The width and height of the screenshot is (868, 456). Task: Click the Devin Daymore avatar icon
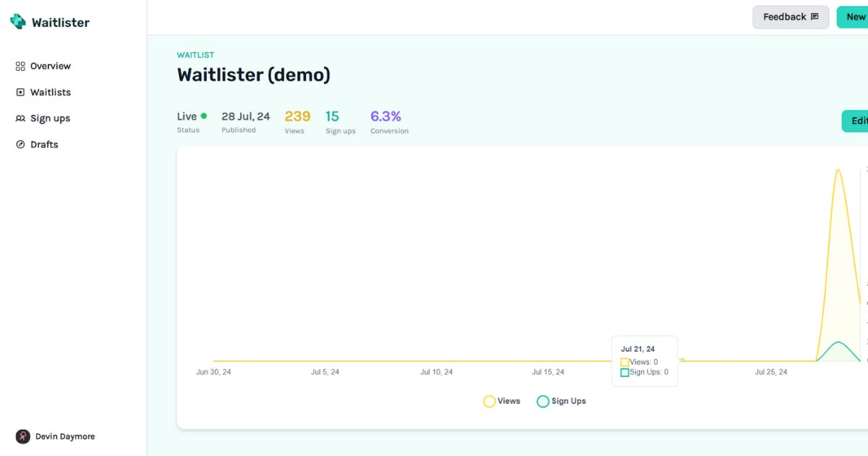click(x=23, y=436)
